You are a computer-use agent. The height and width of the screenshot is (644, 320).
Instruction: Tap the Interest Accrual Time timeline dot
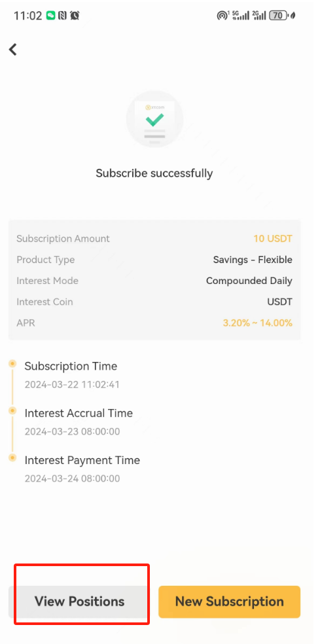(12, 410)
